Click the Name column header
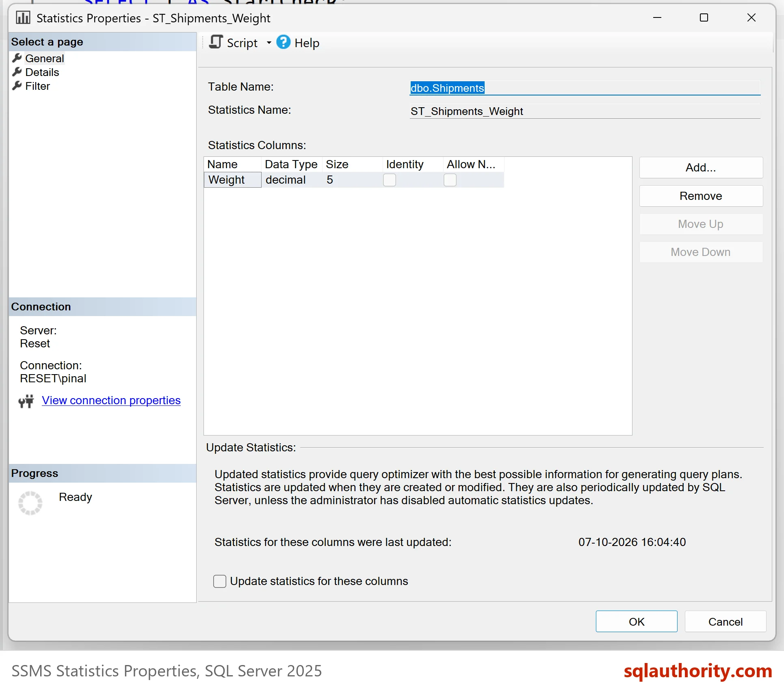Image resolution: width=784 pixels, height=689 pixels. click(x=233, y=165)
